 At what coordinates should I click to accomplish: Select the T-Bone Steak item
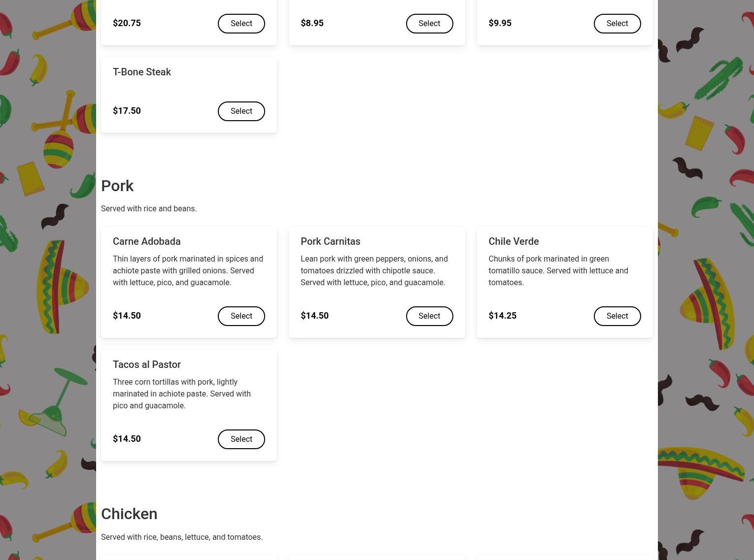(241, 111)
